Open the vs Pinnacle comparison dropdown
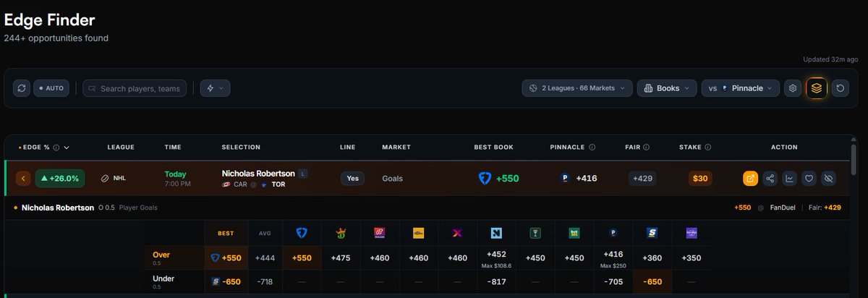This screenshot has height=298, width=868. coord(741,88)
